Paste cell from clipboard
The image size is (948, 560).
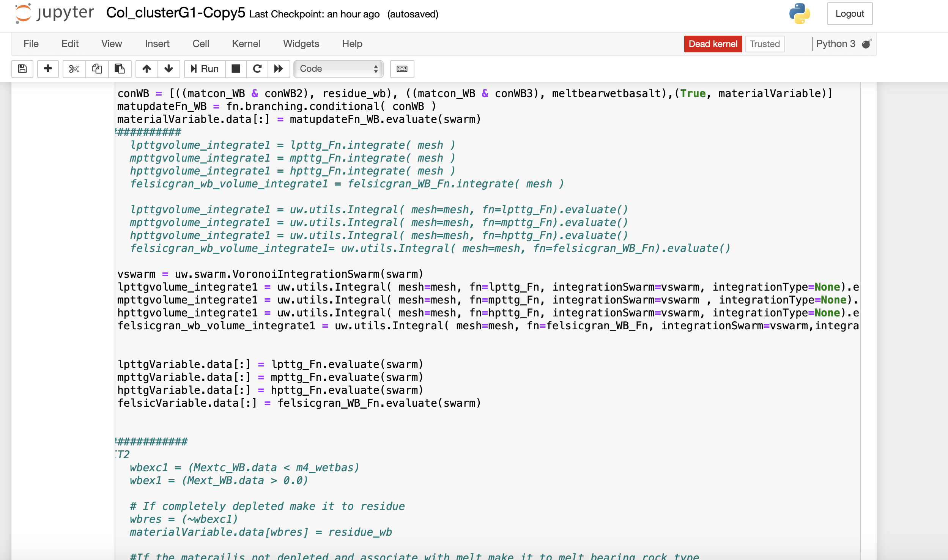pos(120,69)
